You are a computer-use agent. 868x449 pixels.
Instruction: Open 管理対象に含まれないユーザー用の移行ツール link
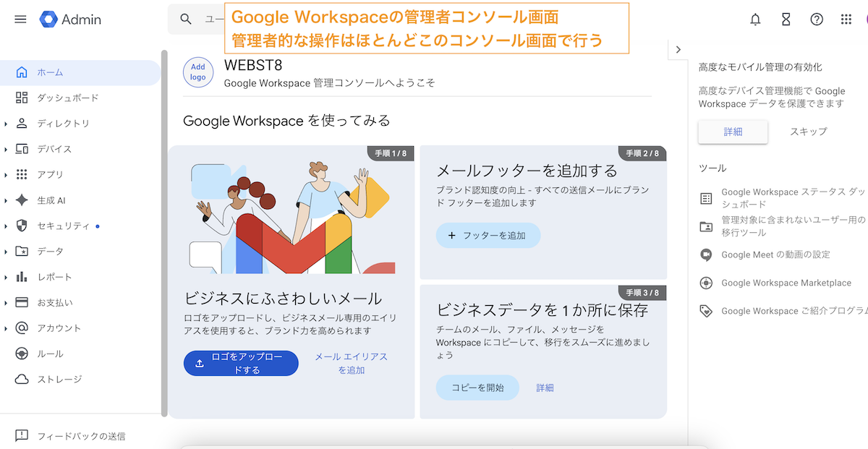click(x=793, y=226)
